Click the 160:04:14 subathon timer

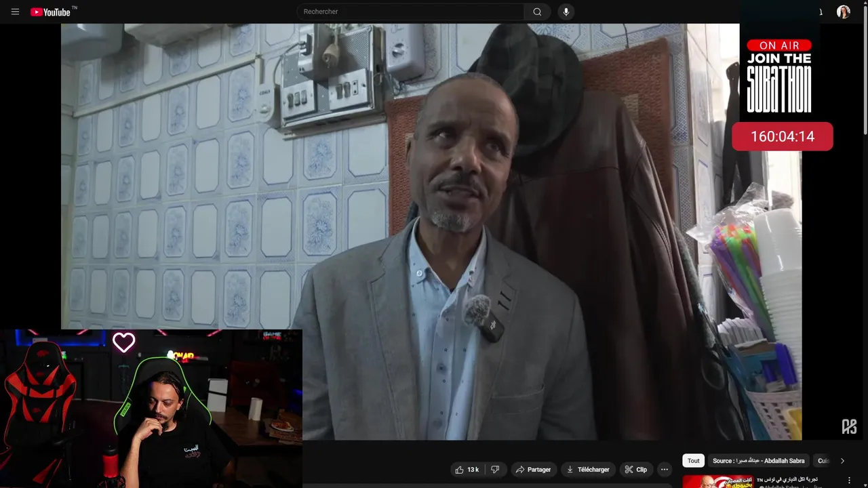coord(782,136)
